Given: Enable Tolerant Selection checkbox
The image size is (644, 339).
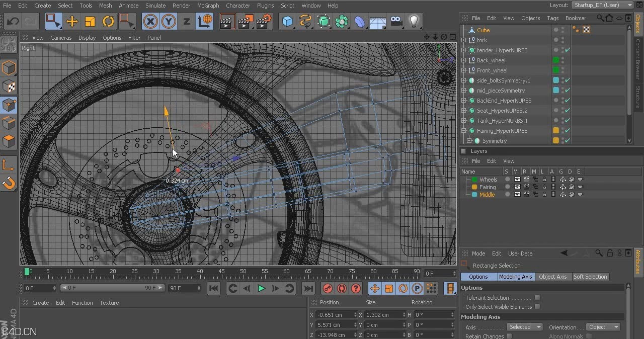Looking at the screenshot, I should (537, 298).
